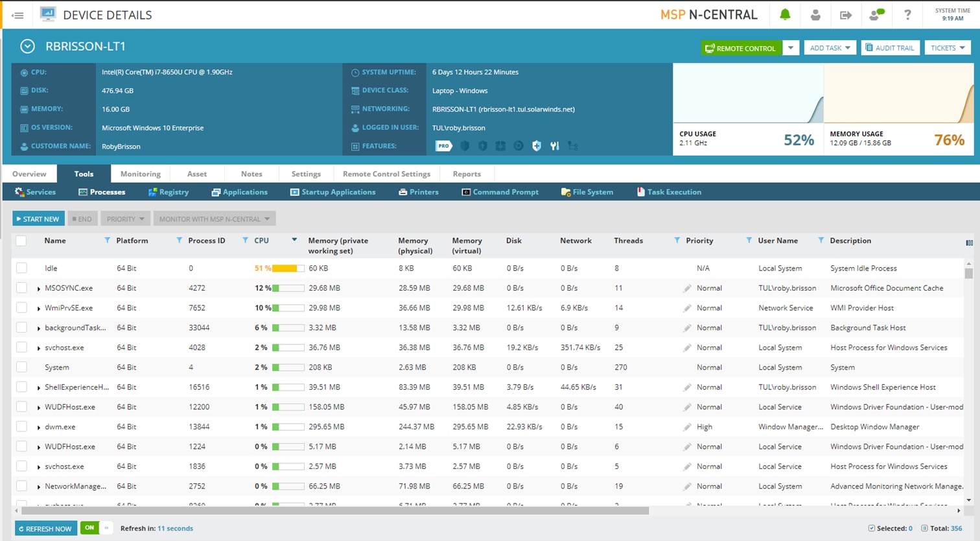
Task: Check the checkbox for Idle process
Action: click(21, 268)
